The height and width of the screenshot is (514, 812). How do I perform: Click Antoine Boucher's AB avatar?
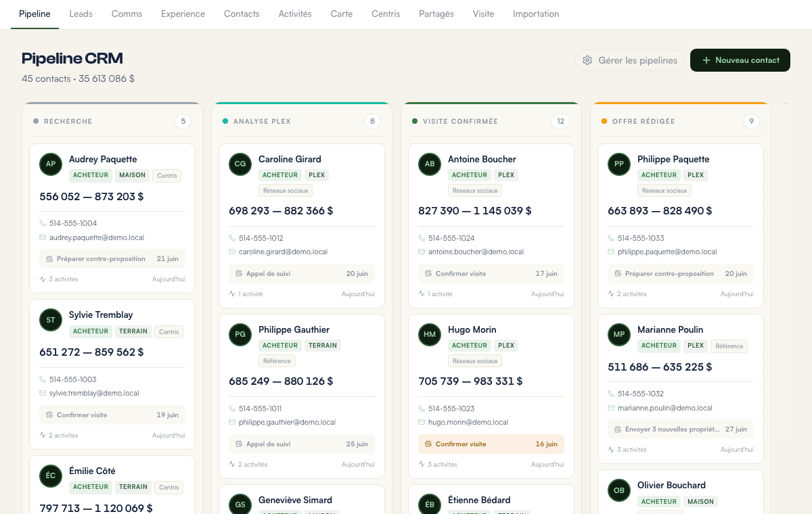[430, 164]
